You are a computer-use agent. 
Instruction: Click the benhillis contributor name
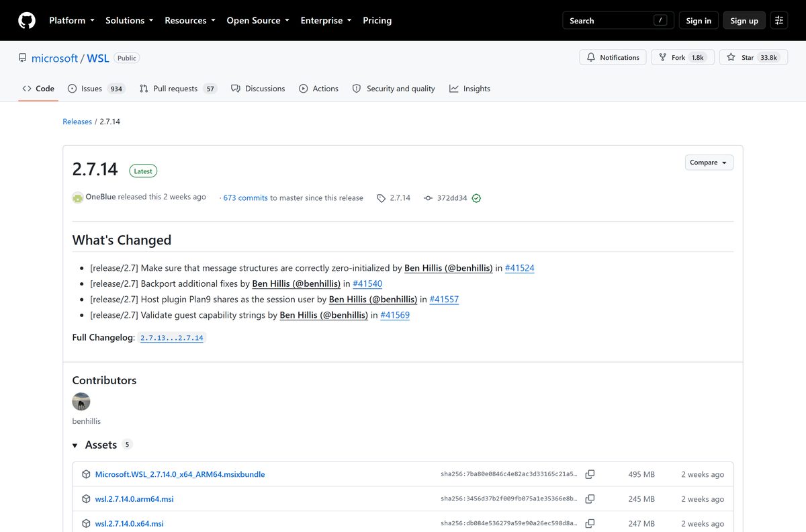pyautogui.click(x=87, y=421)
